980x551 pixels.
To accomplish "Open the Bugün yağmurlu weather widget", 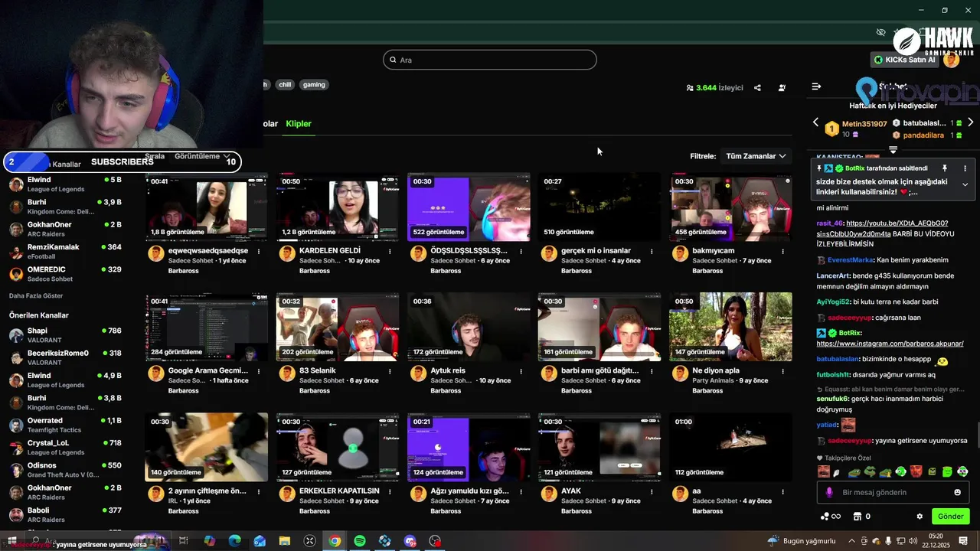I will 802,541.
